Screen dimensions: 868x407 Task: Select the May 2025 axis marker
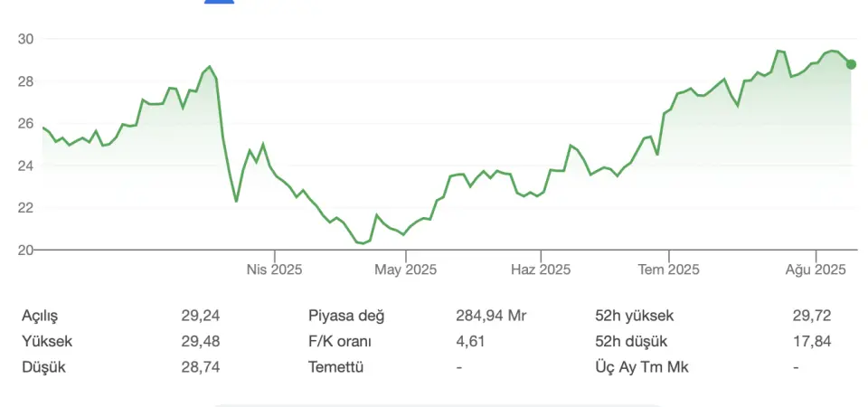406,270
